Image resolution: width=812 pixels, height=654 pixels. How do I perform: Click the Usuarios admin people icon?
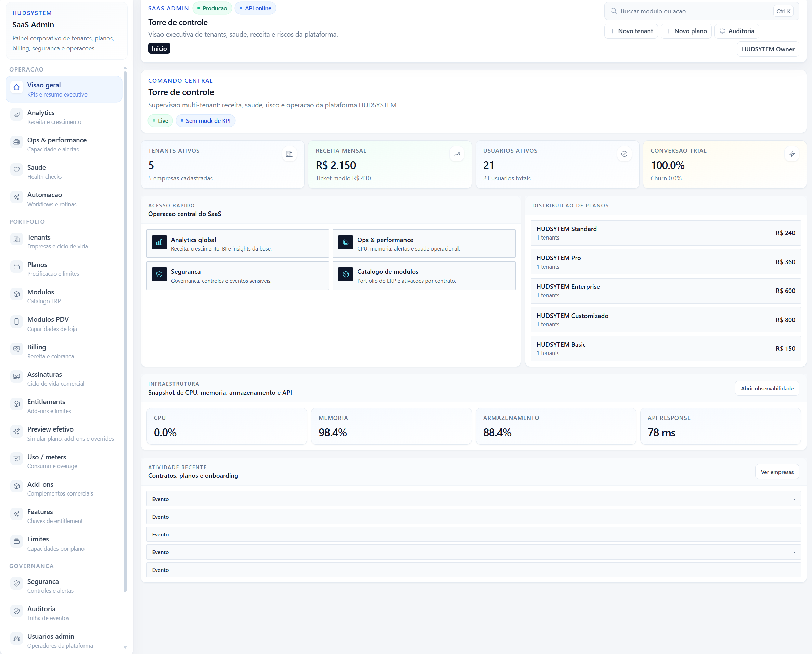click(x=16, y=639)
